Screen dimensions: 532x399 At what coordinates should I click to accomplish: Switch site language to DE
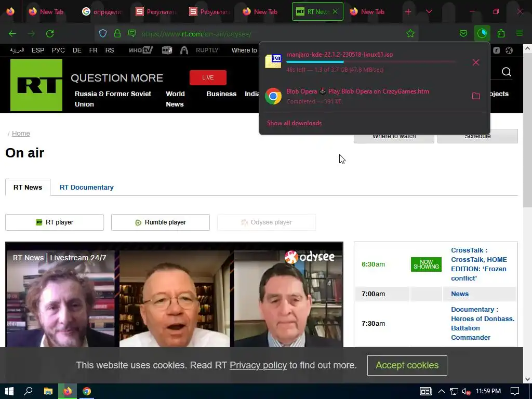coord(77,50)
